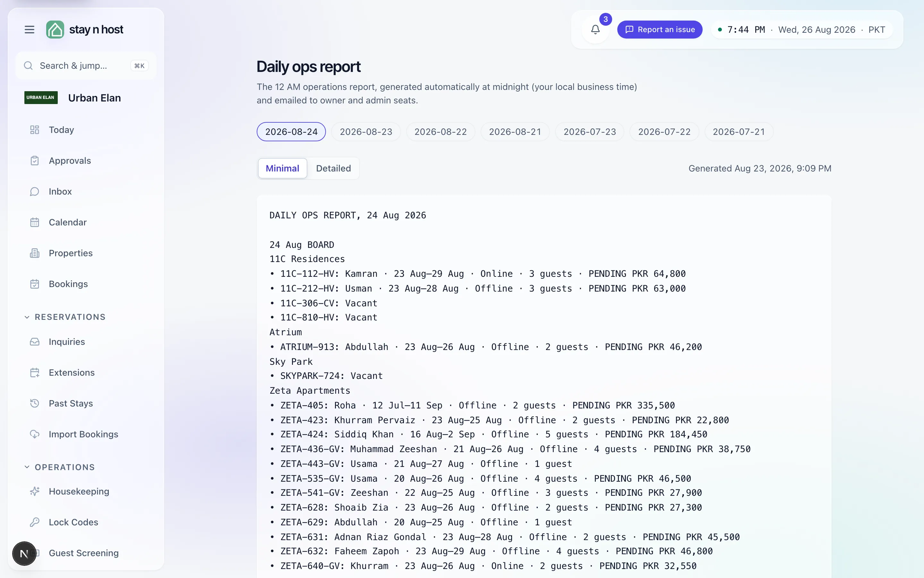The height and width of the screenshot is (578, 924).
Task: Select the 2026-08-24 report date
Action: pyautogui.click(x=291, y=132)
